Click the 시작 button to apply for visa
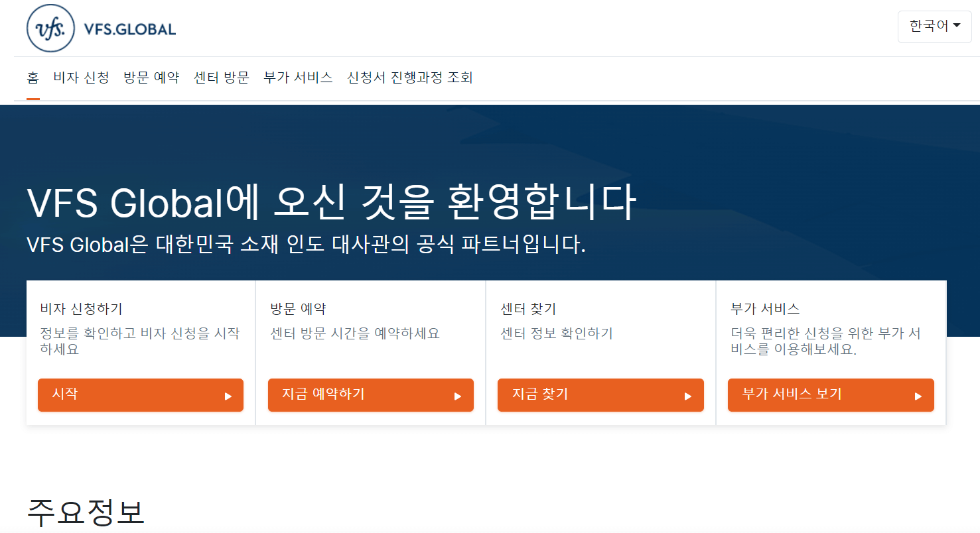Image resolution: width=980 pixels, height=533 pixels. [140, 395]
